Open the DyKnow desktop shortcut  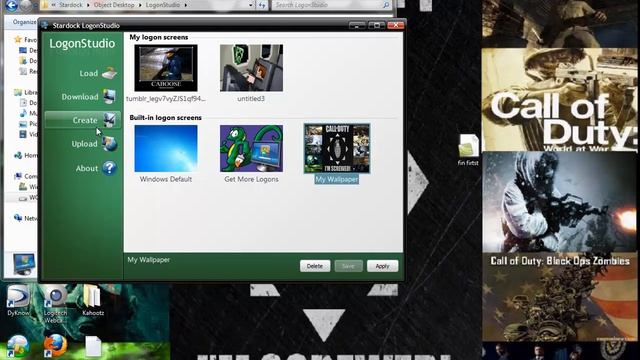[x=18, y=296]
